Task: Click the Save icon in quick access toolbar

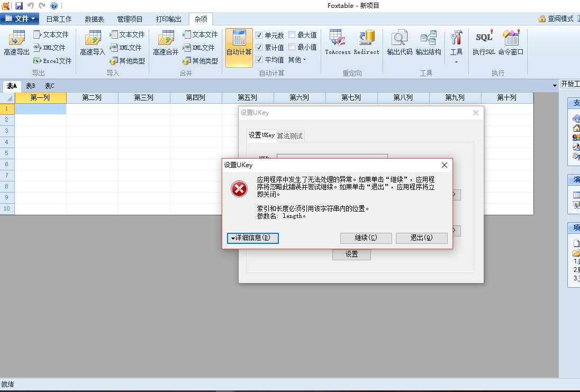Action: pos(19,5)
